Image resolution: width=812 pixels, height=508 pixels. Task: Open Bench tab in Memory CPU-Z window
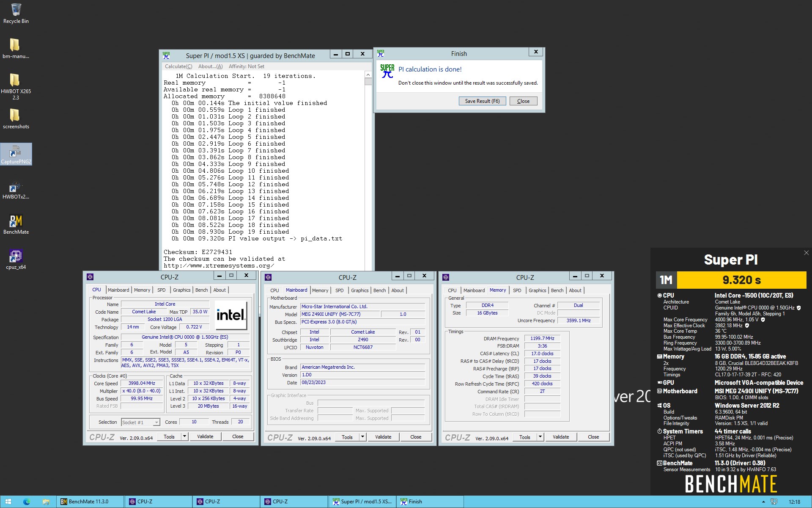[x=557, y=290]
